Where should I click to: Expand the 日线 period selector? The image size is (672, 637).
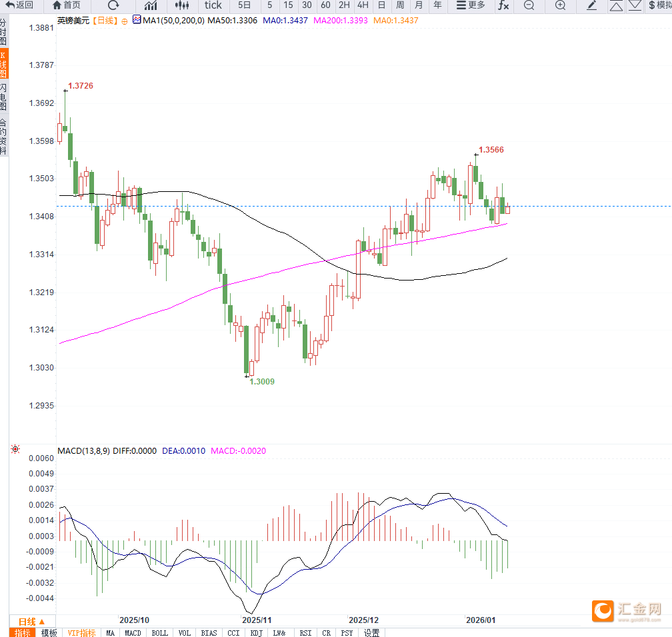[x=32, y=622]
